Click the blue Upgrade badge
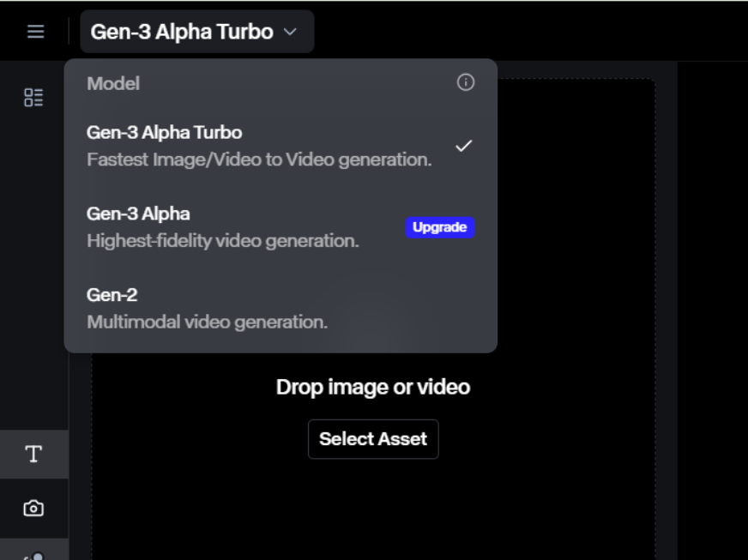This screenshot has height=560, width=748. click(x=439, y=227)
